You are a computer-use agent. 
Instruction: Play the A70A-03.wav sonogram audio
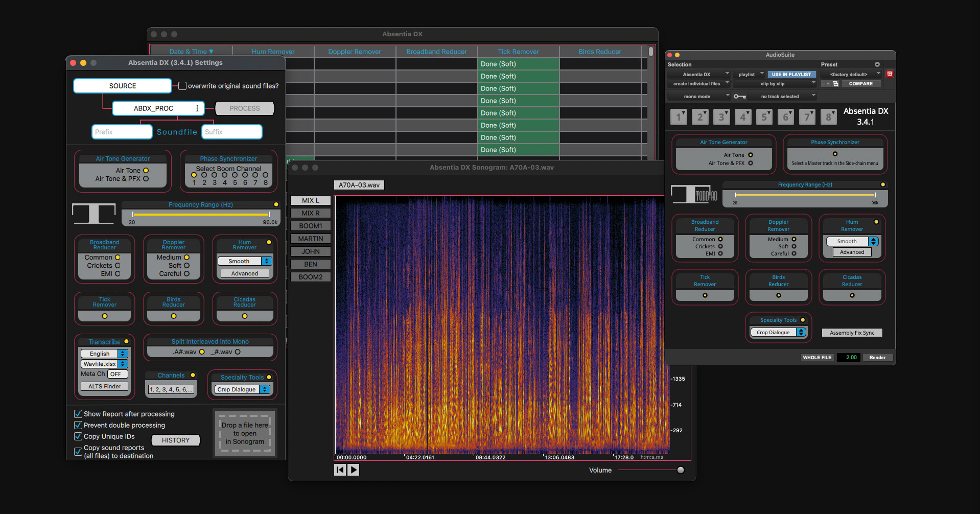(354, 470)
